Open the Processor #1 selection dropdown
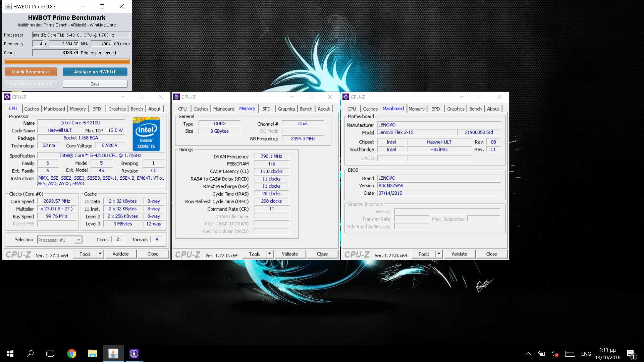 click(x=60, y=240)
